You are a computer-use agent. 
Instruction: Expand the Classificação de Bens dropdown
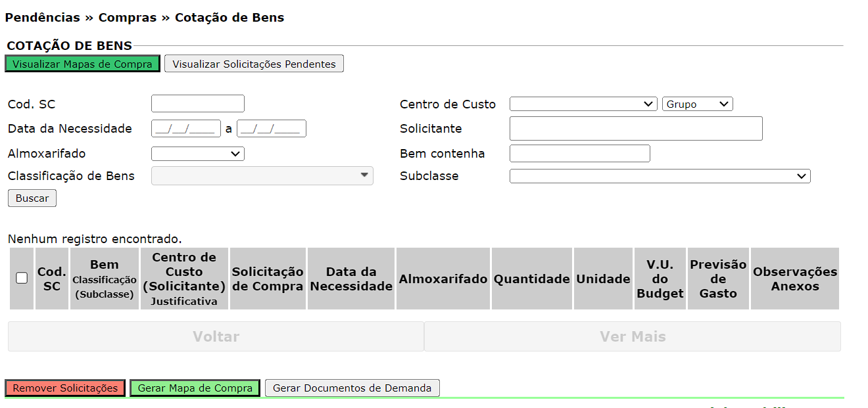262,176
